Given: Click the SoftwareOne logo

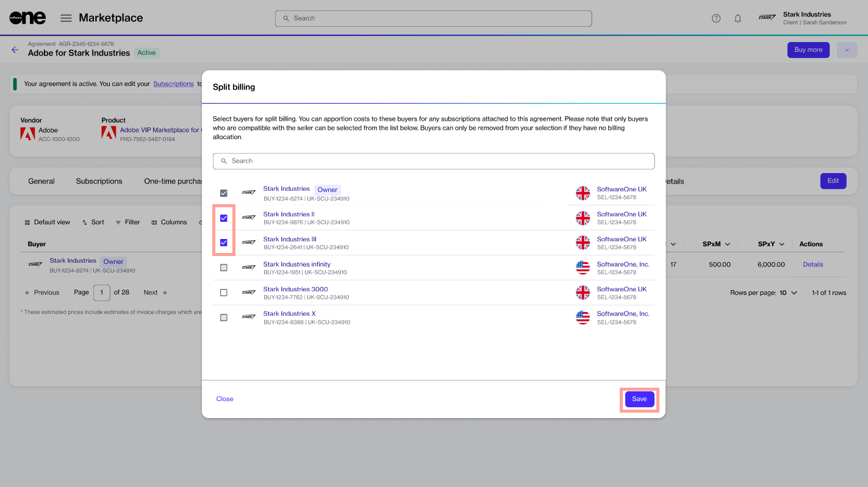Looking at the screenshot, I should [27, 18].
